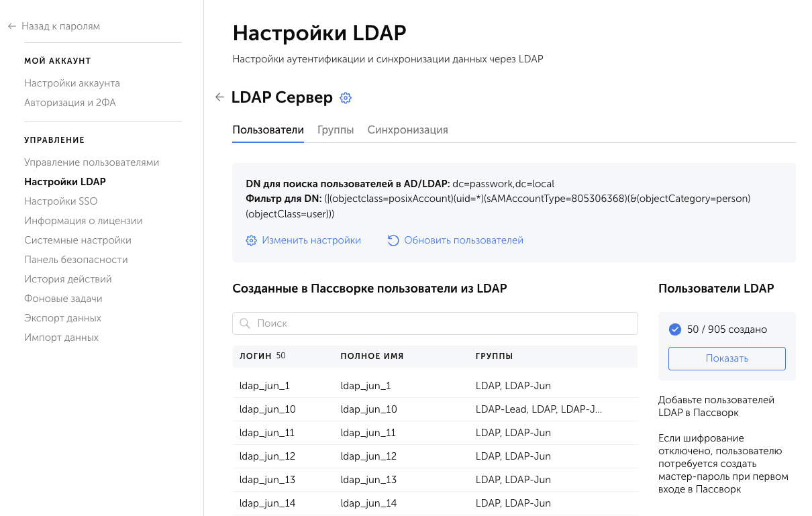Image resolution: width=812 pixels, height=516 pixels.
Task: Open Настройки SSO page
Action: click(x=61, y=201)
